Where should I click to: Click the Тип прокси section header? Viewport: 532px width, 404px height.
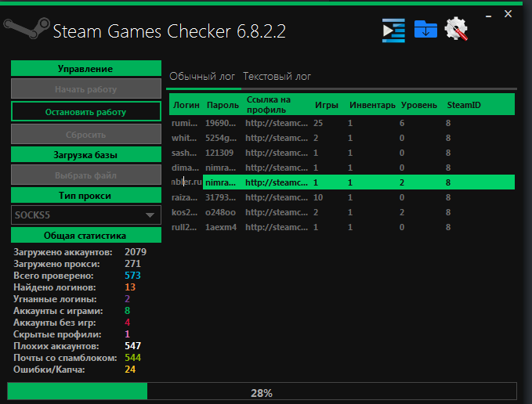point(86,196)
